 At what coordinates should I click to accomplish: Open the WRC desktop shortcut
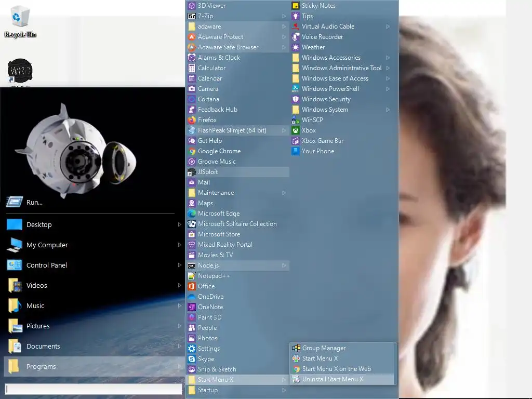(x=20, y=72)
